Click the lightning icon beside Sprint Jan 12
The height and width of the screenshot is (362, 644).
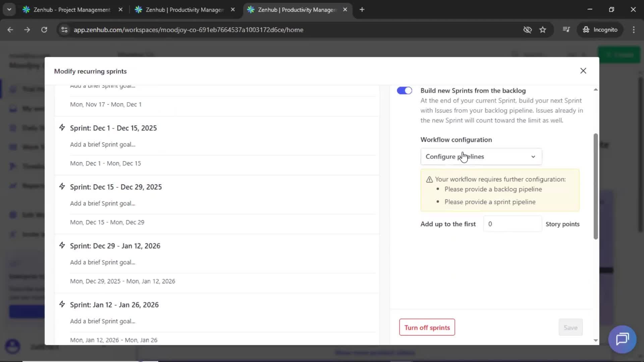(x=62, y=304)
